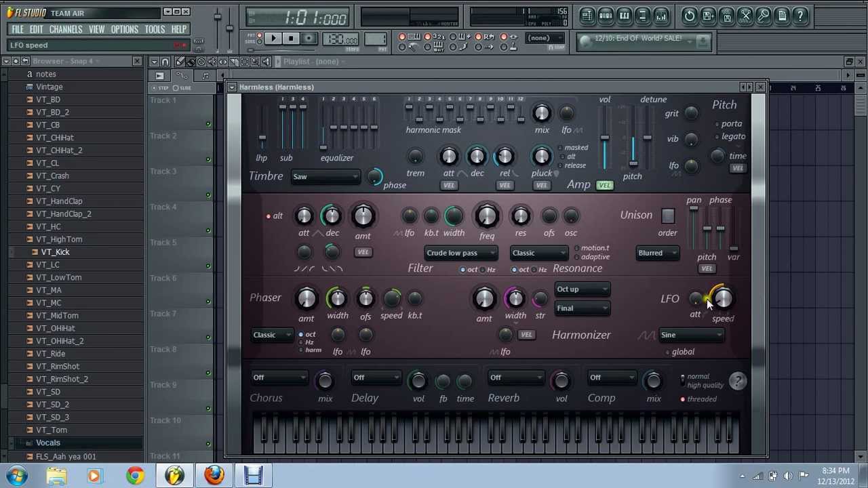868x488 pixels.
Task: Click the play button in transport
Action: pos(273,39)
